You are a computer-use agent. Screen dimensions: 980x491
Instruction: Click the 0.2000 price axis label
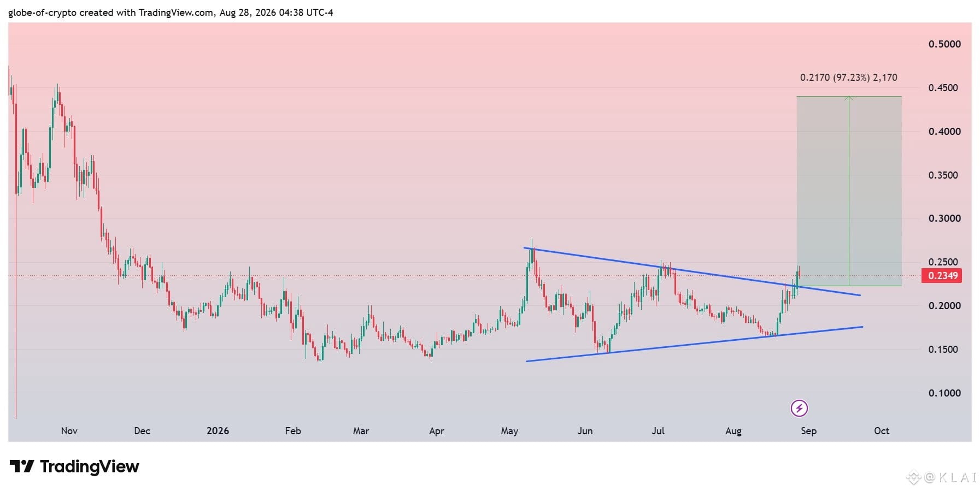[944, 306]
